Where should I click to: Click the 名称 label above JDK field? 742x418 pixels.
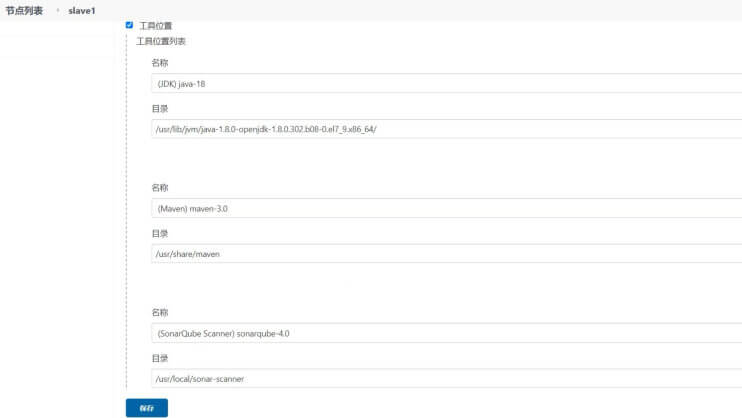tap(160, 62)
